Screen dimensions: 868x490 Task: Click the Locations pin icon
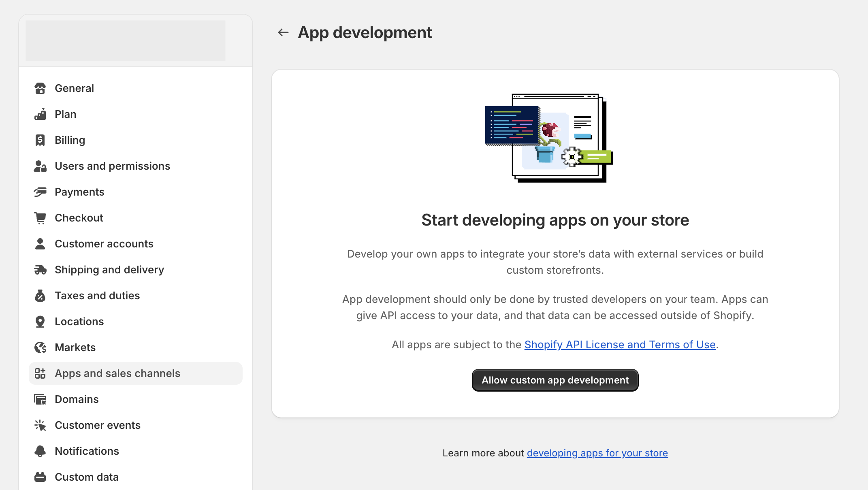(x=40, y=322)
